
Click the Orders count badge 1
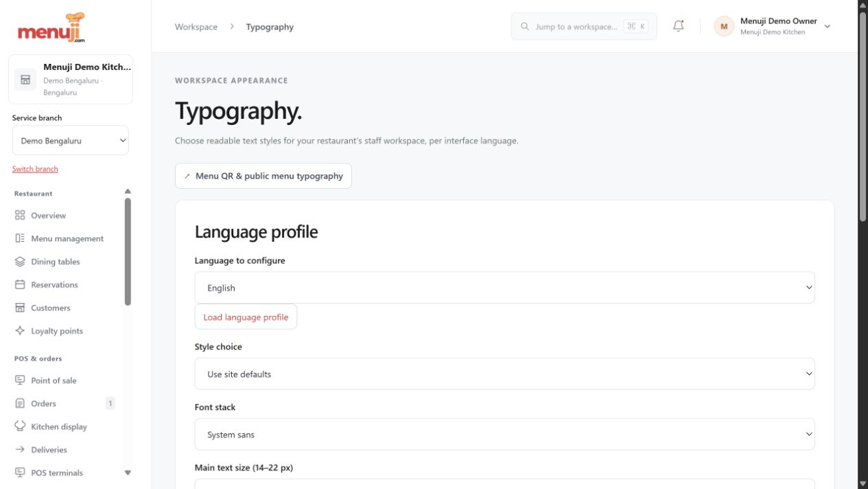pyautogui.click(x=110, y=403)
